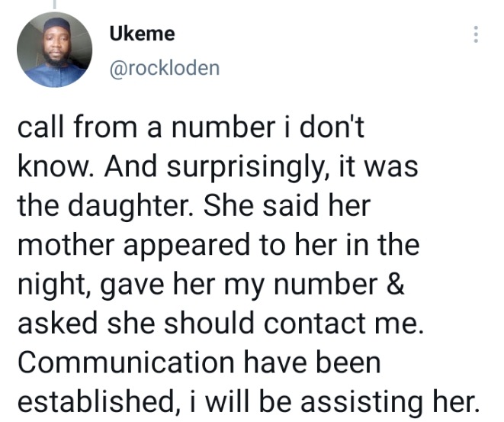Click Ukeme's profile avatar photo
The image size is (504, 422).
coord(54,50)
